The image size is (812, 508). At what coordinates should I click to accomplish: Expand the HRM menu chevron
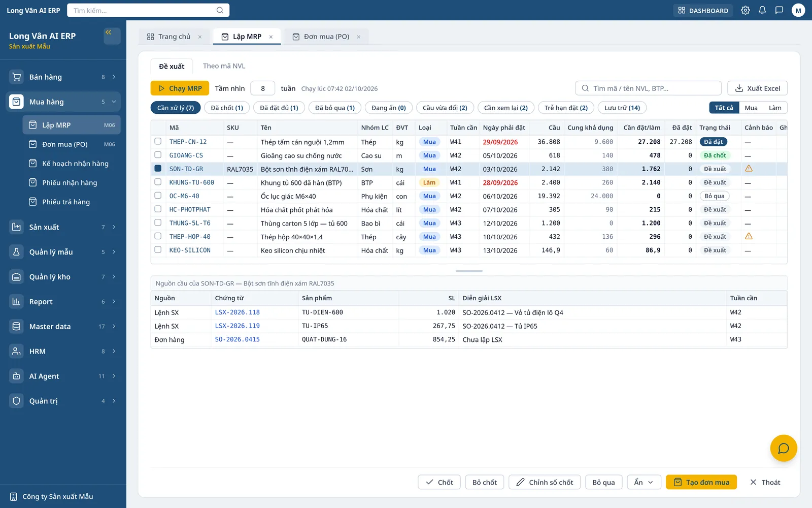tap(114, 351)
